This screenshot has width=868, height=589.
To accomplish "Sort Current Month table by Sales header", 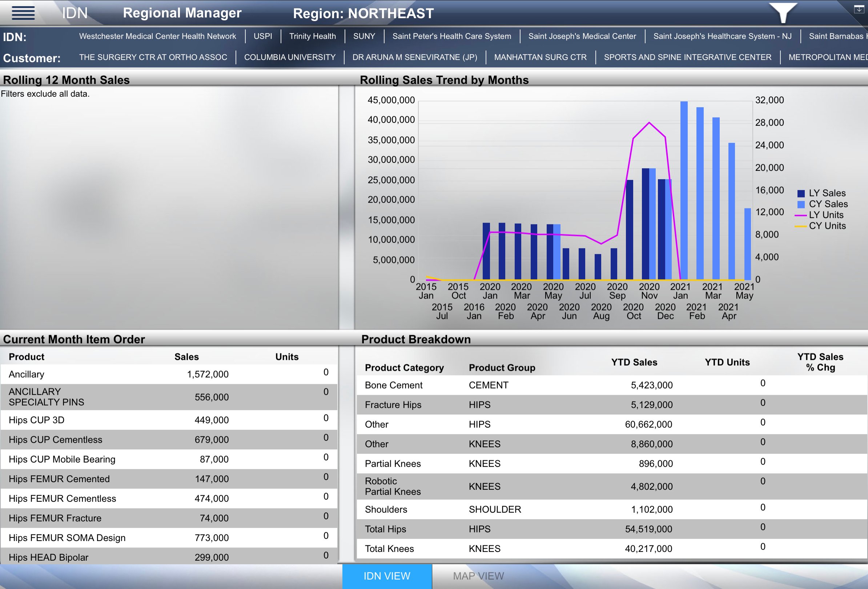I will pyautogui.click(x=186, y=357).
